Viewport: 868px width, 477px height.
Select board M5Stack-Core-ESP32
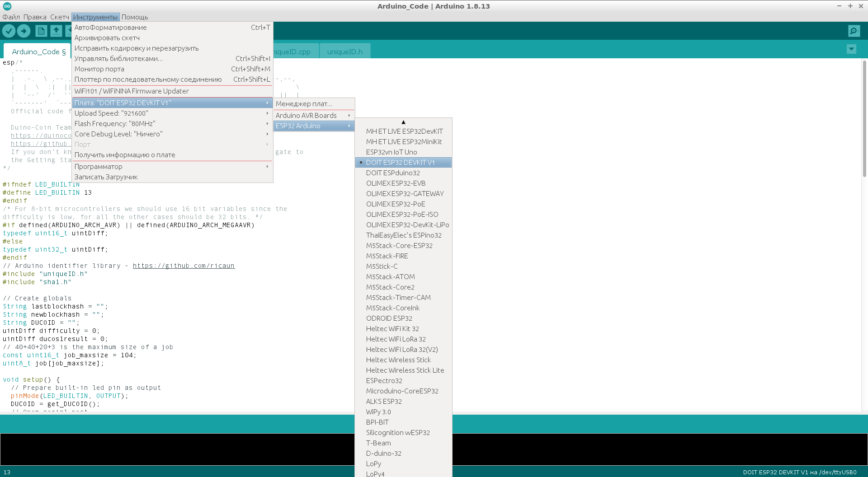(x=403, y=245)
